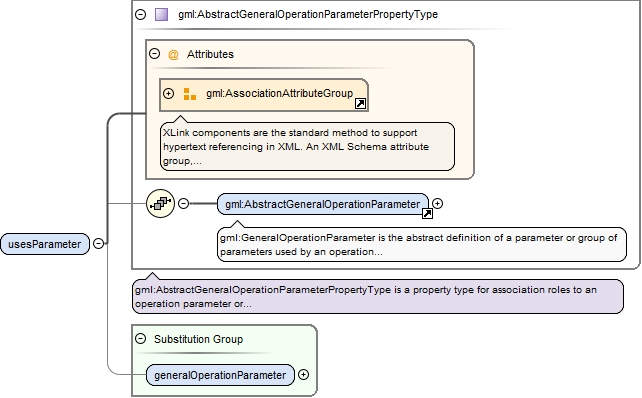Expand the generalOperationParameter element
Image resolution: width=642 pixels, height=398 pixels.
point(303,375)
